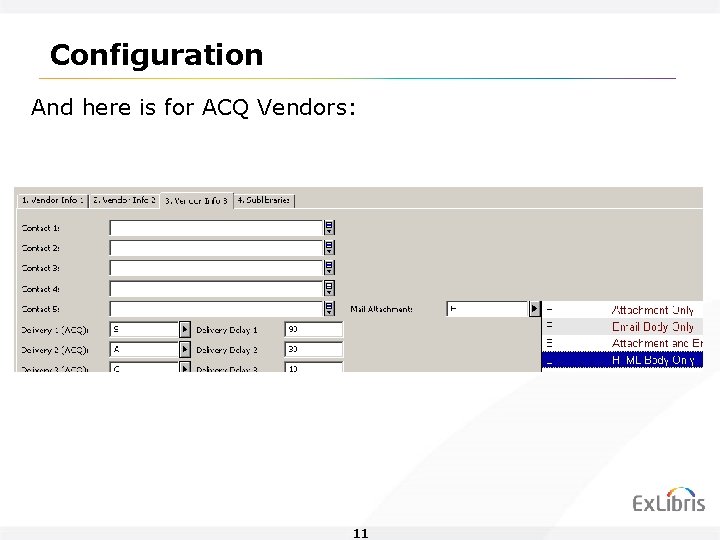This screenshot has height=540, width=720.
Task: Click the Delivery 2 (ACQ) field
Action: [144, 349]
